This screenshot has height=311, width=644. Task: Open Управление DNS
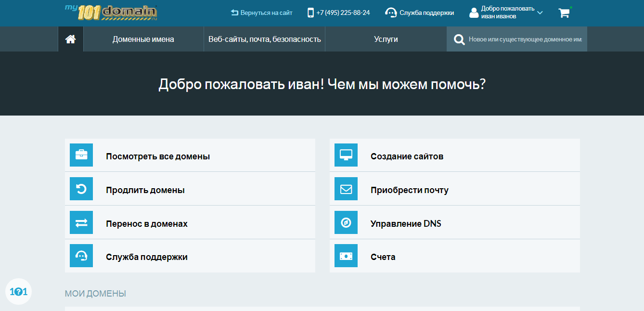(x=406, y=224)
